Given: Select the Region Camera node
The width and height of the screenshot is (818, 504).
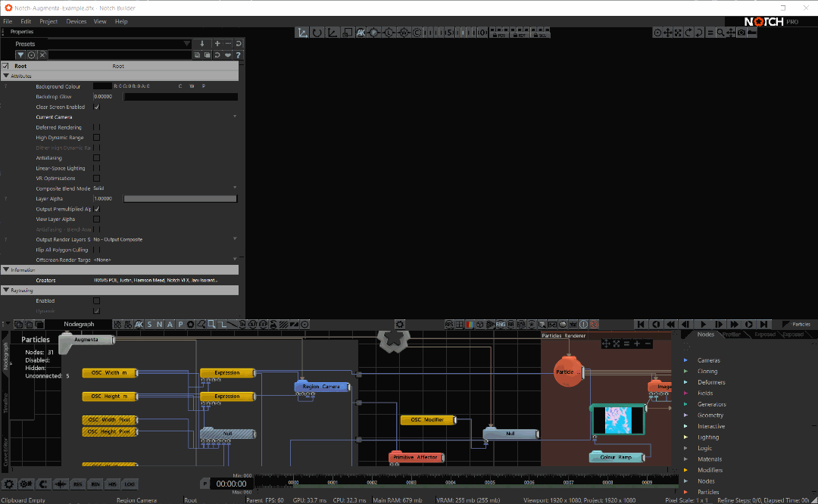Looking at the screenshot, I should [x=322, y=386].
